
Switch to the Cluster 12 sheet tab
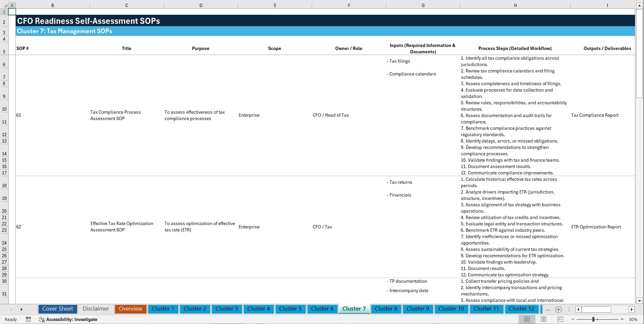[x=522, y=309]
